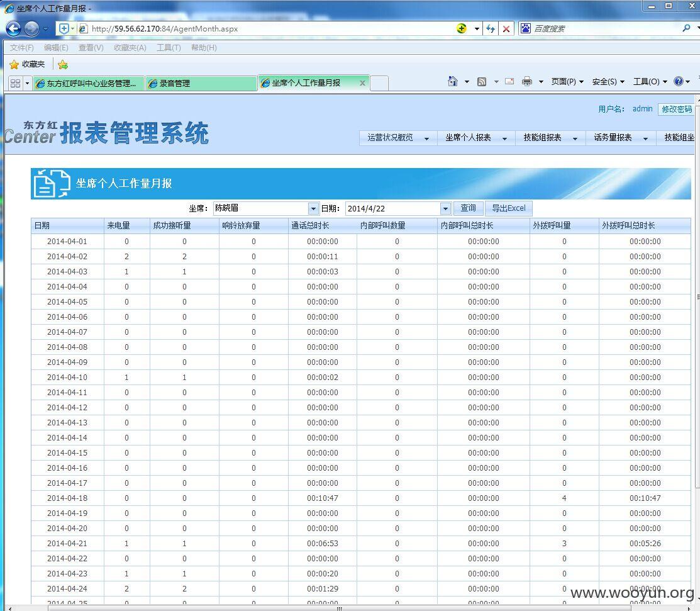Switch to 东方红呼叫中心业务管理 tab
Image resolution: width=700 pixels, height=611 pixels.
89,83
